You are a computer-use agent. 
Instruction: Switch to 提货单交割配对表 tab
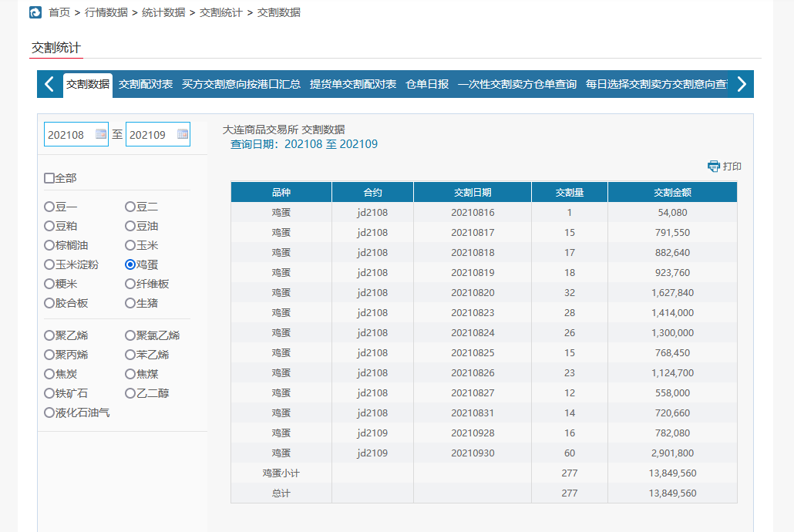click(x=353, y=84)
